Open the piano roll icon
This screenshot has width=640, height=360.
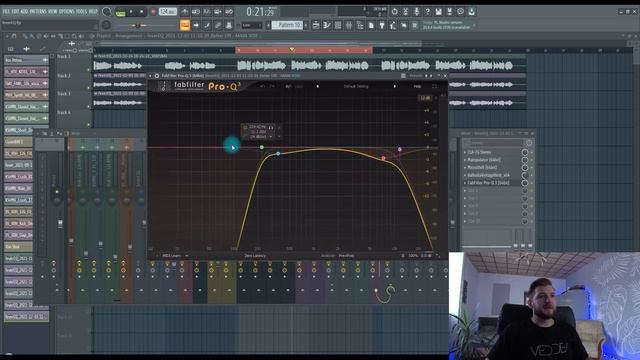(327, 25)
